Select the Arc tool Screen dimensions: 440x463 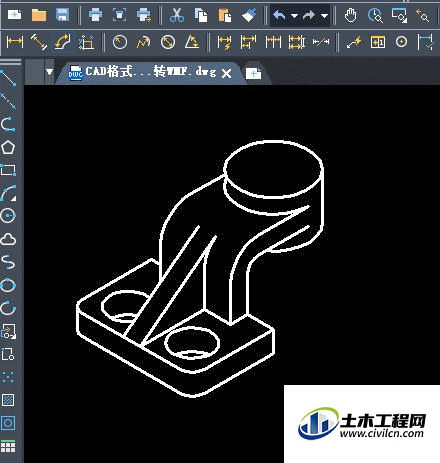coord(8,193)
